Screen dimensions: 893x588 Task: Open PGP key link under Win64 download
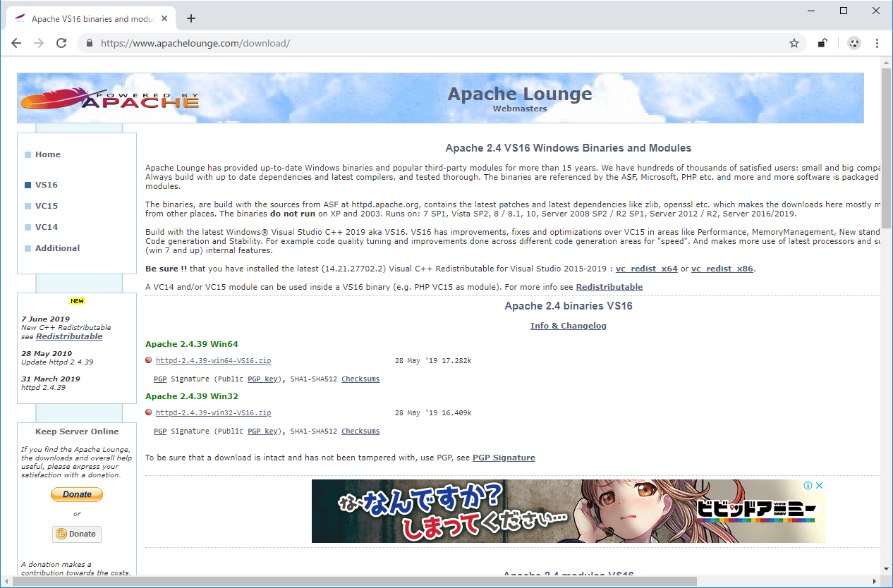coord(262,379)
